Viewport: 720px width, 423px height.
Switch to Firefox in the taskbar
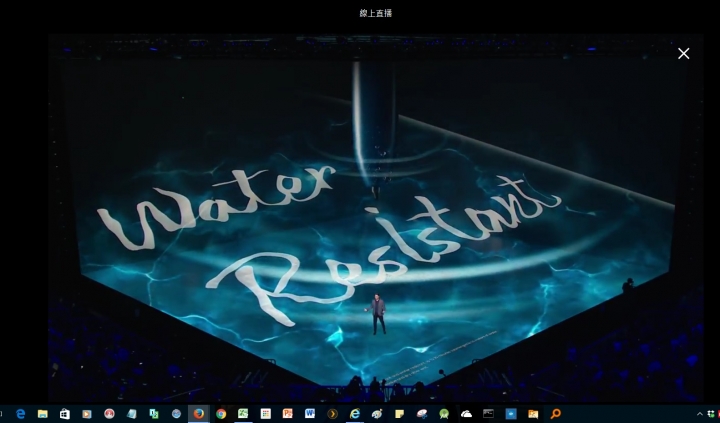click(198, 414)
